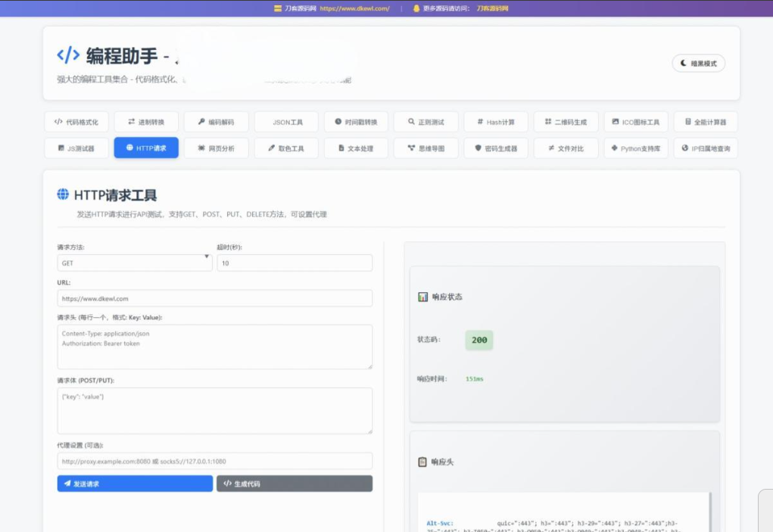This screenshot has height=532, width=773.
Task: Open the 密码生成器 tool
Action: tap(495, 148)
